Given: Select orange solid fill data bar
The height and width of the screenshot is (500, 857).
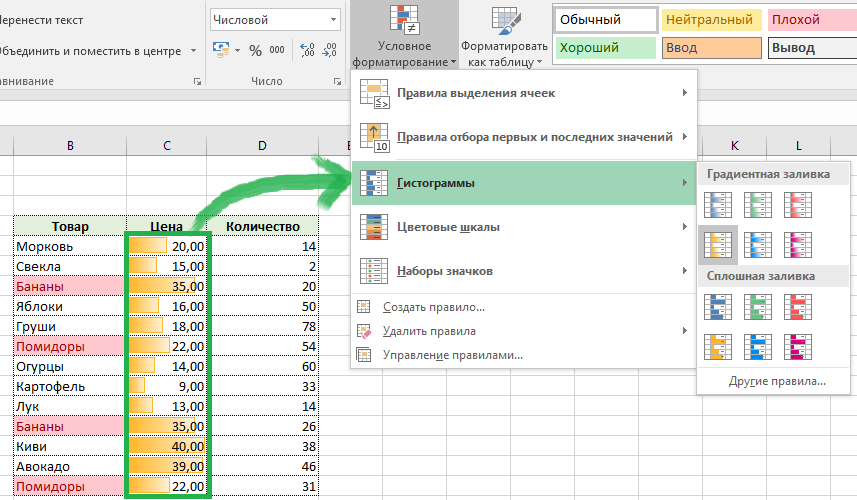Looking at the screenshot, I should click(x=718, y=346).
